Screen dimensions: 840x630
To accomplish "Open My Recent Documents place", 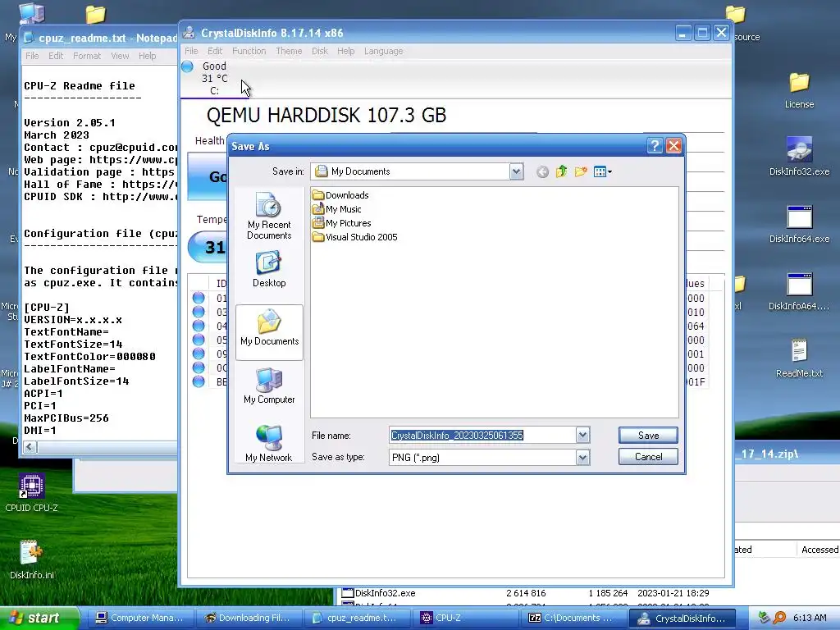I will 269,216.
